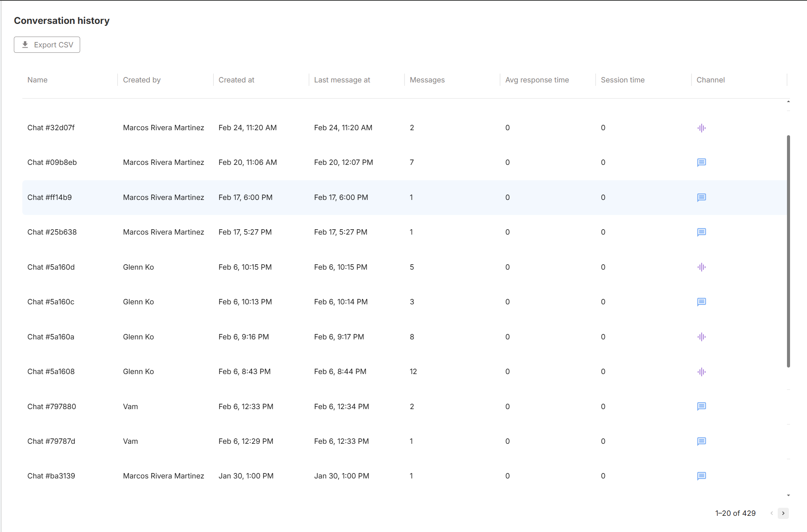The width and height of the screenshot is (807, 532).
Task: Go to previous page of conversations
Action: point(772,513)
